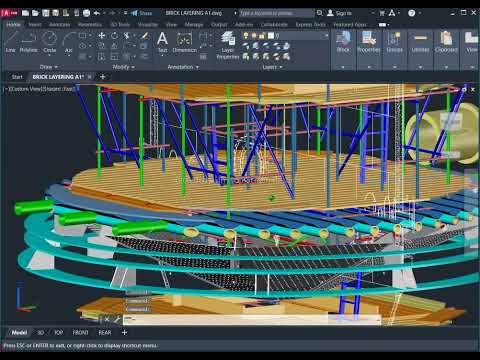The height and width of the screenshot is (360, 480).
Task: Click the Undo arrow
Action: [97, 13]
